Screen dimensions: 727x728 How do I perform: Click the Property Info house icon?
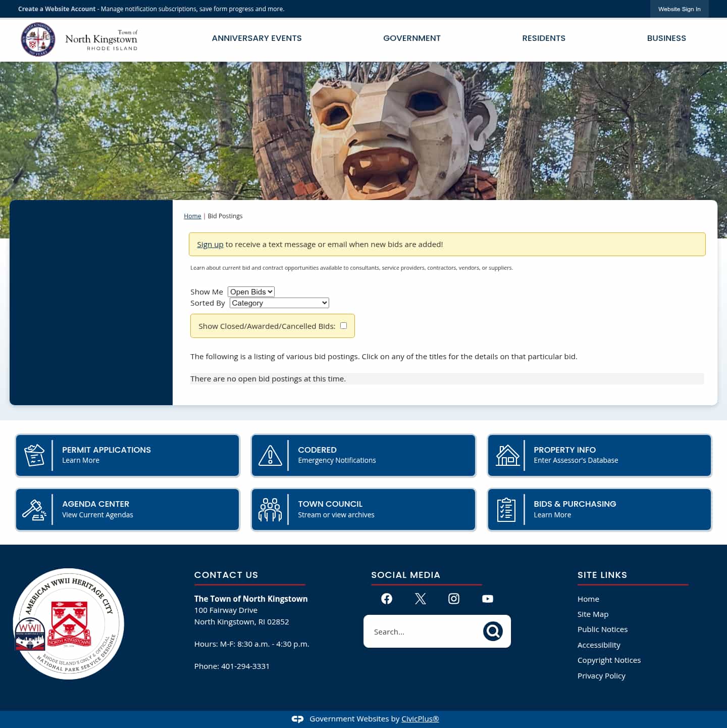click(x=507, y=455)
